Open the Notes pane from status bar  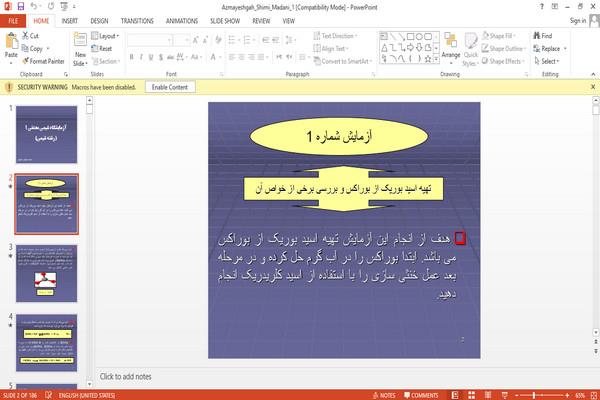384,395
